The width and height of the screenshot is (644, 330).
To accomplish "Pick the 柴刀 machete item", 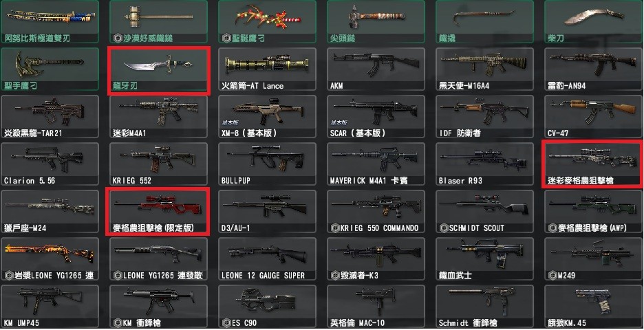I will point(594,21).
